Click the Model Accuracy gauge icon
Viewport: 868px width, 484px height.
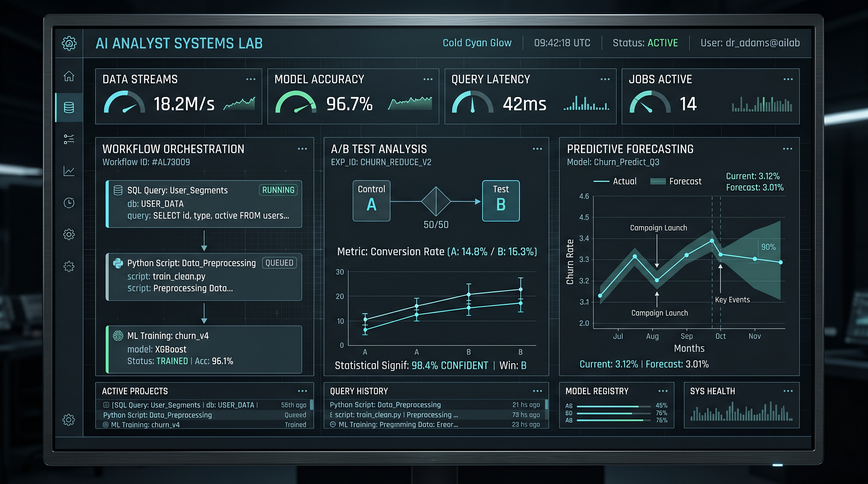(x=296, y=102)
